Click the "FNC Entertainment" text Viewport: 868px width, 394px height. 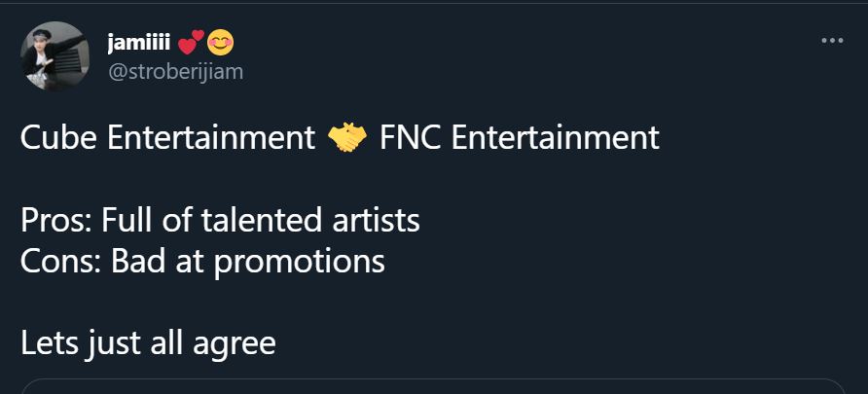click(x=520, y=138)
